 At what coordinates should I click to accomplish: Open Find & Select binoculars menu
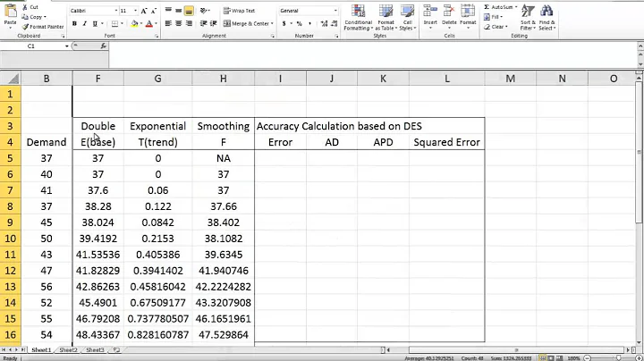(547, 18)
